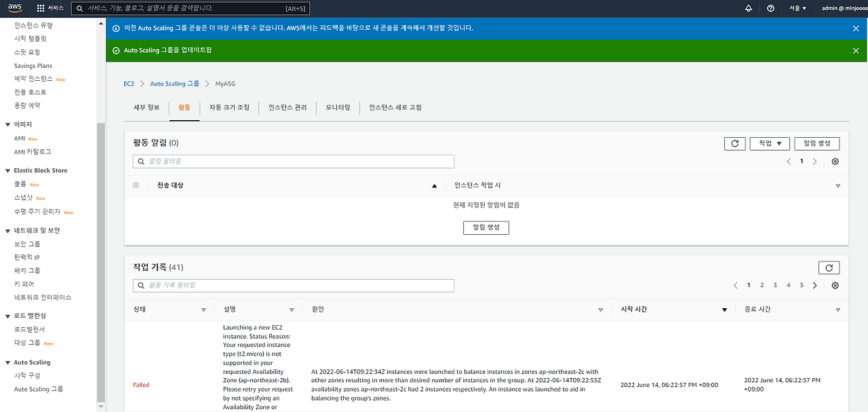Image resolution: width=868 pixels, height=412 pixels.
Task: Open 스팟 요청 in sidebar
Action: [27, 52]
